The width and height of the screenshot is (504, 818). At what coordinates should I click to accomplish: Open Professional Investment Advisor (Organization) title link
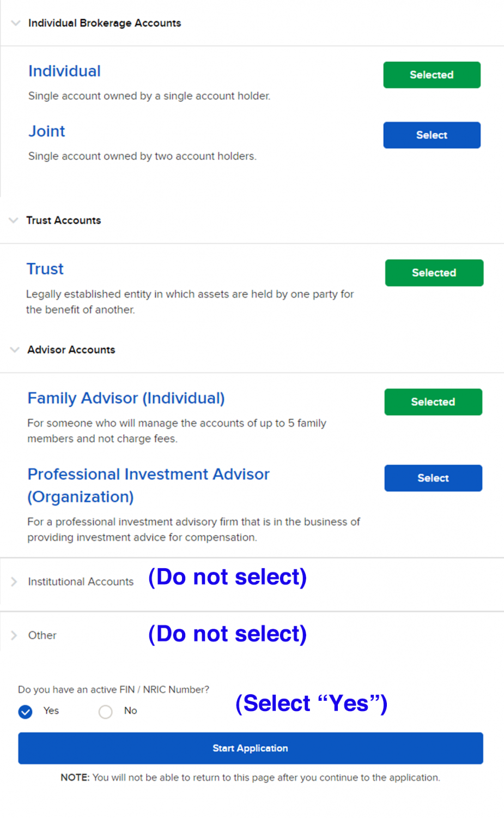(x=148, y=474)
